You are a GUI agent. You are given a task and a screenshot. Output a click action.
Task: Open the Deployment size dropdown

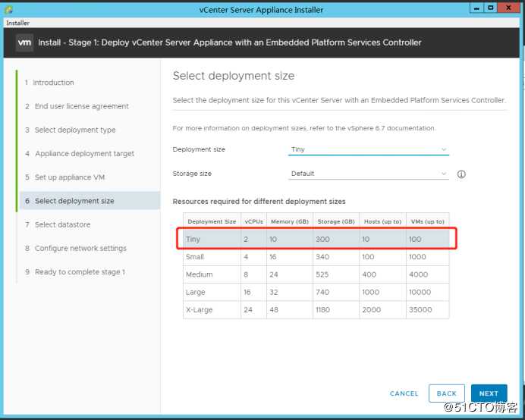click(368, 149)
